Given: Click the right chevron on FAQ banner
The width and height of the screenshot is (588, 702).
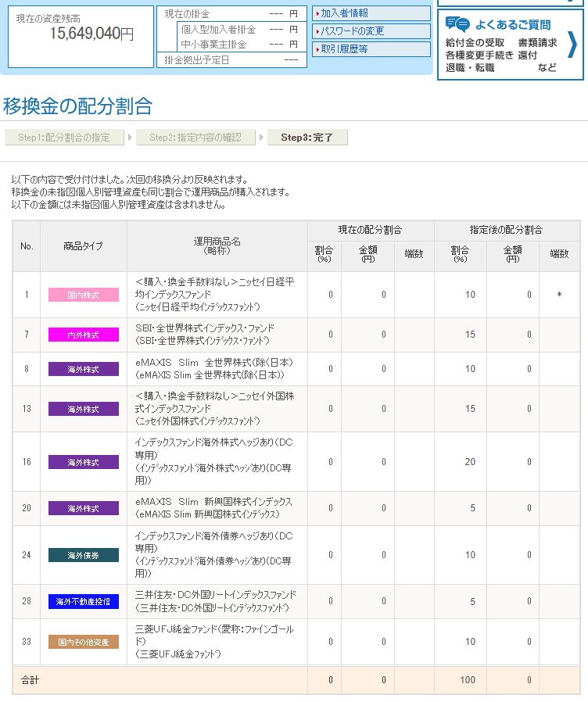Looking at the screenshot, I should pos(572,45).
